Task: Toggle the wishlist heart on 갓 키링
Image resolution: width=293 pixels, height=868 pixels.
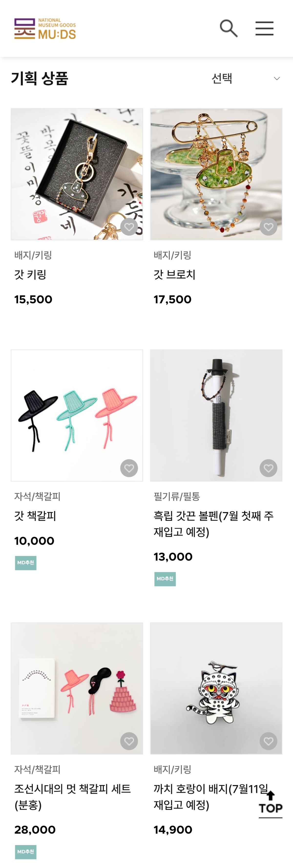Action: (129, 227)
